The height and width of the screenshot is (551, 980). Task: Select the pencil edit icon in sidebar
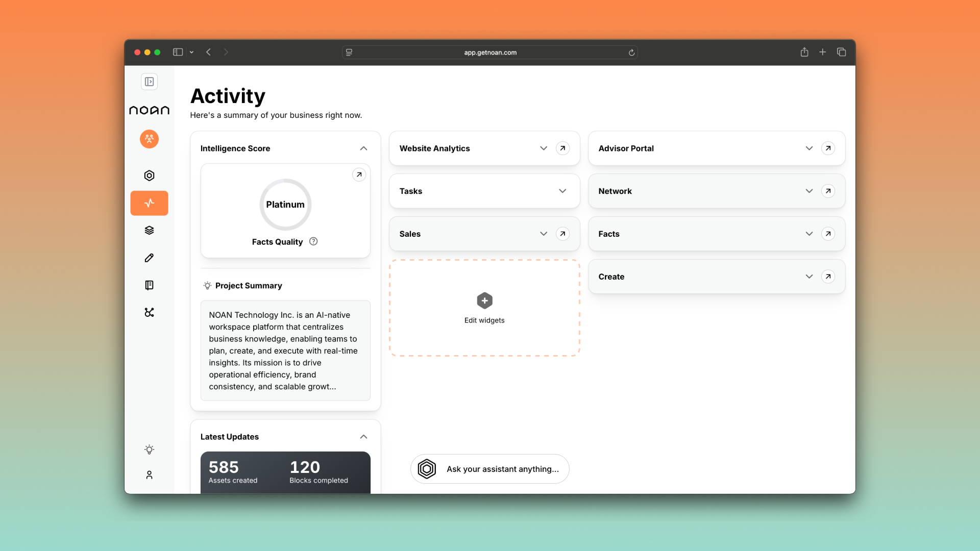tap(149, 258)
